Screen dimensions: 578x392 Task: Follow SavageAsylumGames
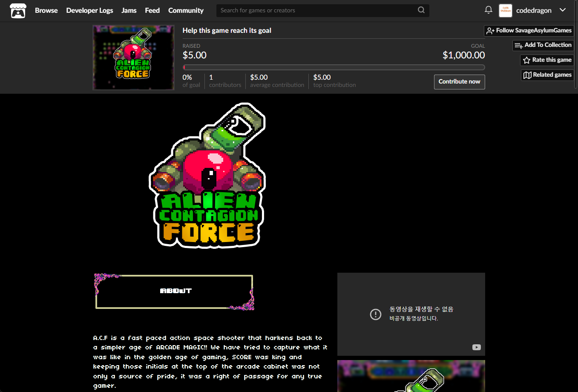(529, 31)
